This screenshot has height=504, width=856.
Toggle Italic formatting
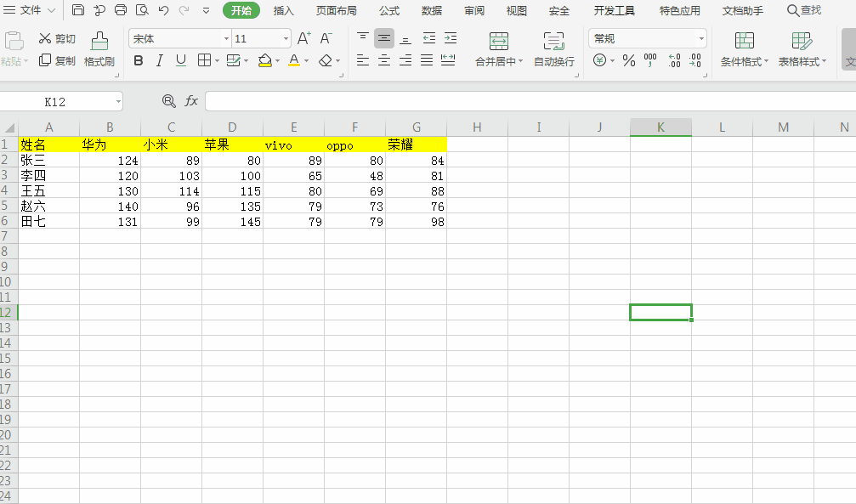(160, 60)
